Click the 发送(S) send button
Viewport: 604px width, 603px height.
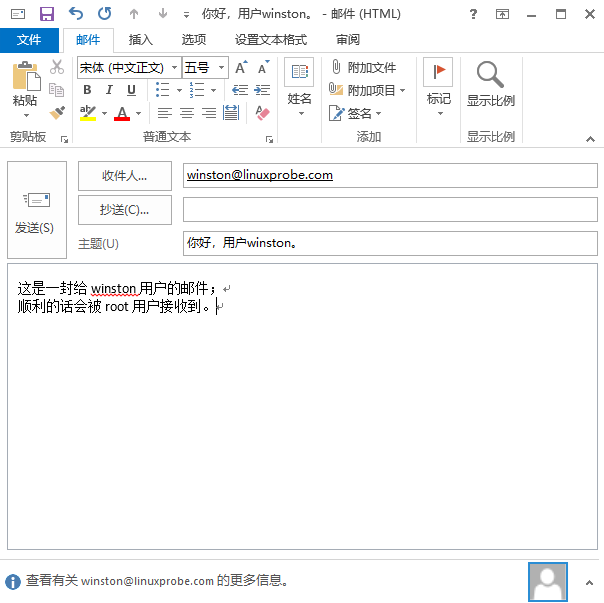click(x=36, y=210)
